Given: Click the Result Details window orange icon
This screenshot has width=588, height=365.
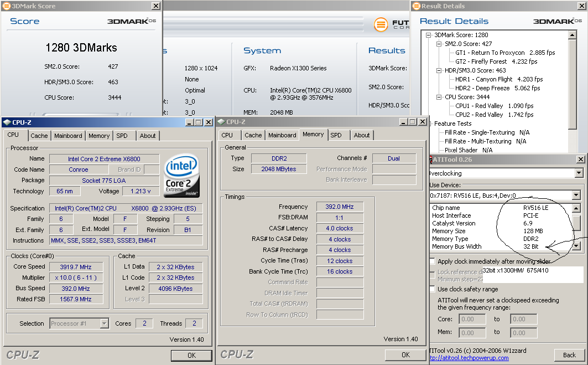Looking at the screenshot, I should tap(417, 6).
